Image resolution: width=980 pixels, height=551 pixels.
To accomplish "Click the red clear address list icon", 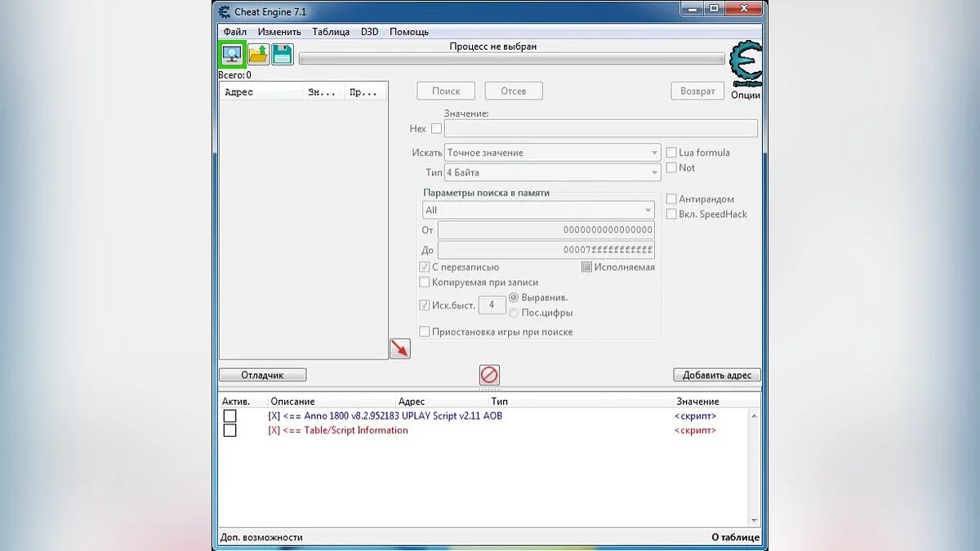I will coord(489,375).
